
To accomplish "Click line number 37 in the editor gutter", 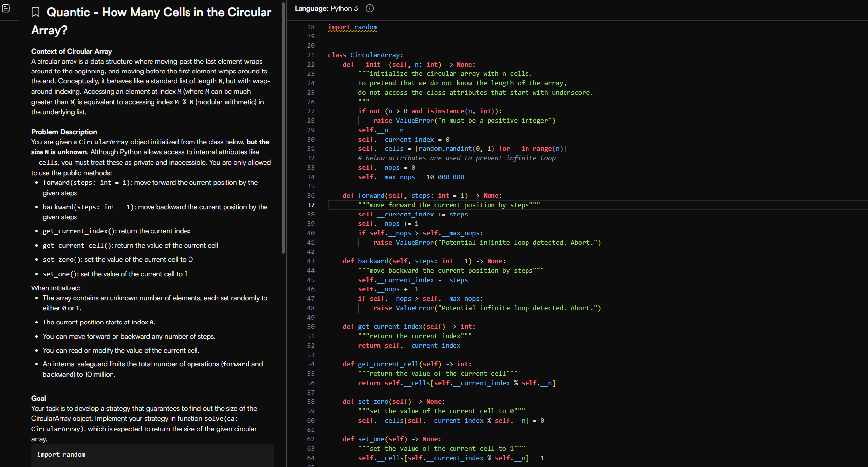I will (x=311, y=205).
